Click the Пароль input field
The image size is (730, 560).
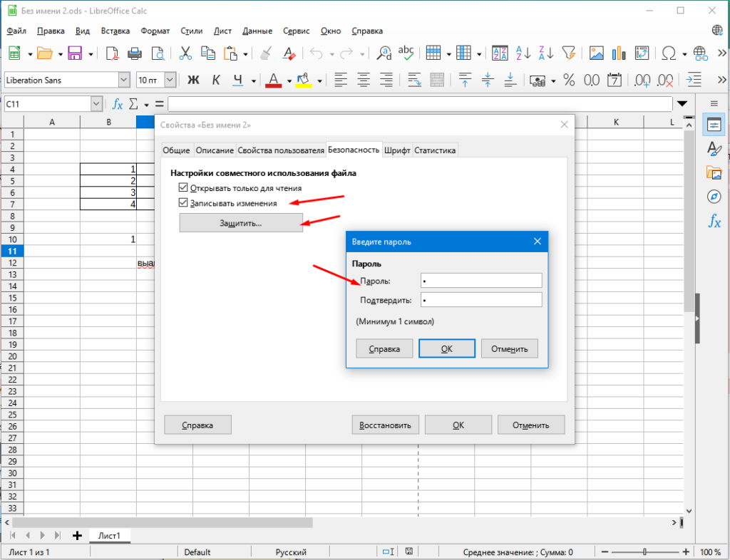tap(481, 281)
